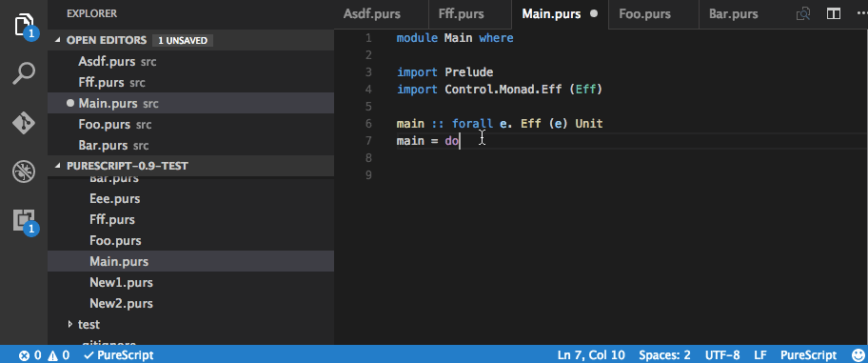Change indentation via Spaces: 2

click(x=664, y=355)
